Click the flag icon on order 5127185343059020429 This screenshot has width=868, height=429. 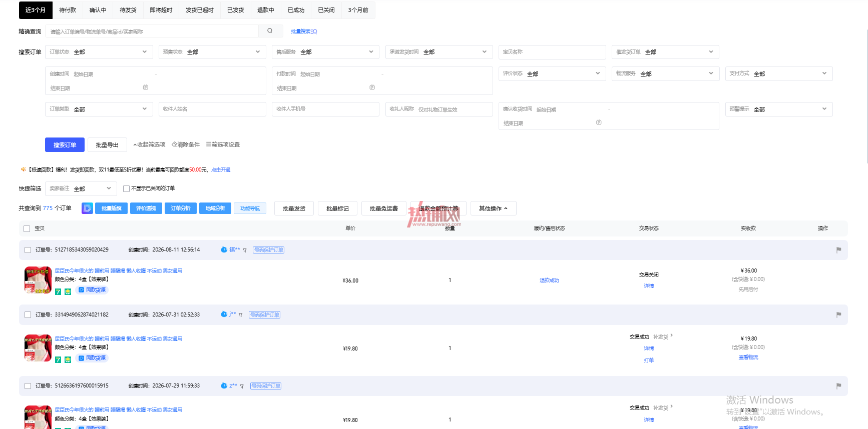tap(838, 250)
